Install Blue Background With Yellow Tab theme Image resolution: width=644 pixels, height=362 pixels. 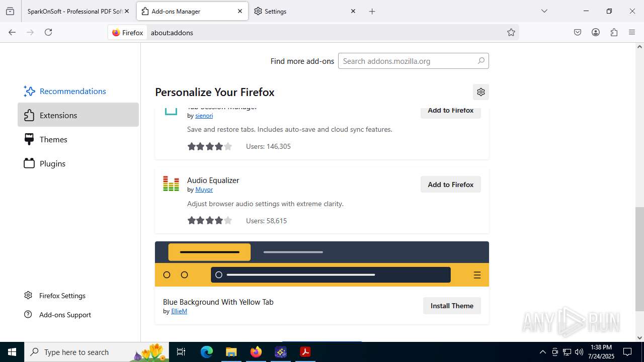click(452, 306)
